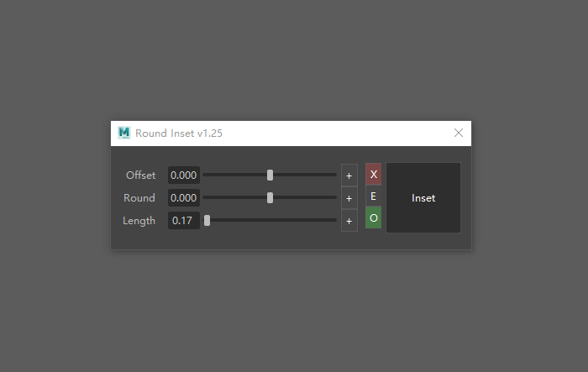Click the plus button beside the Offset slider
Image resolution: width=588 pixels, height=372 pixels.
349,176
